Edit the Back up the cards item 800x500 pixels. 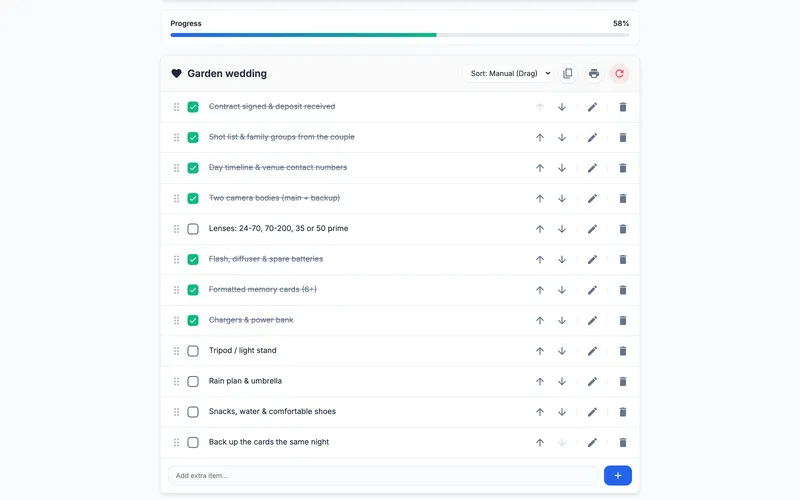tap(592, 442)
